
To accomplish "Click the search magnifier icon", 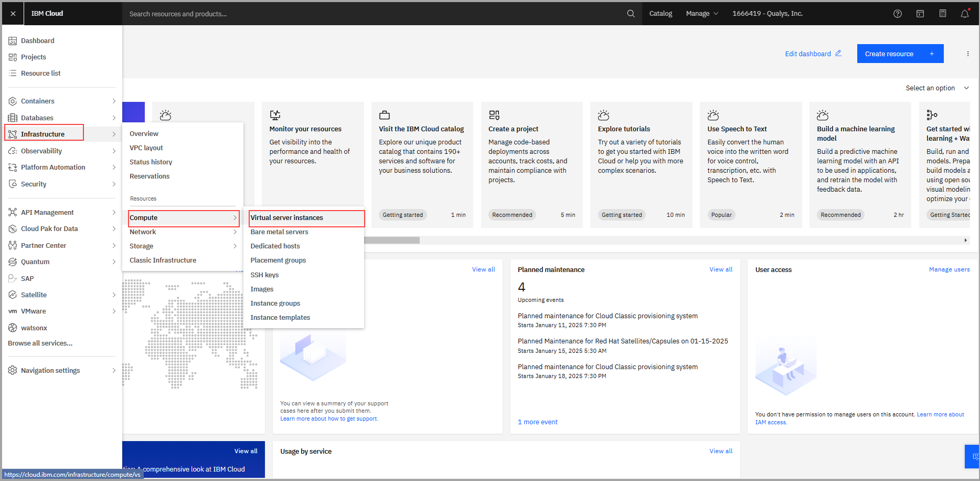I will (x=631, y=14).
